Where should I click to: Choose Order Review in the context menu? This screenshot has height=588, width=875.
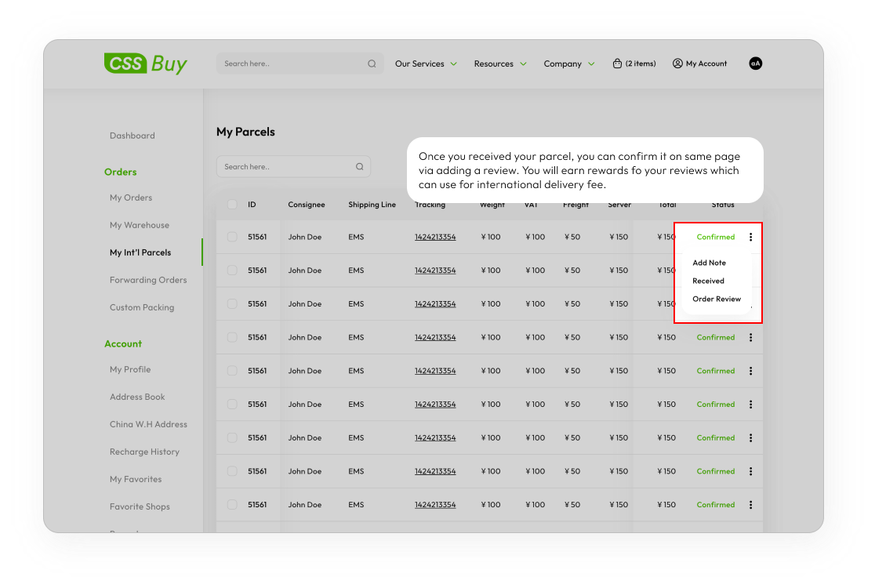pos(716,299)
